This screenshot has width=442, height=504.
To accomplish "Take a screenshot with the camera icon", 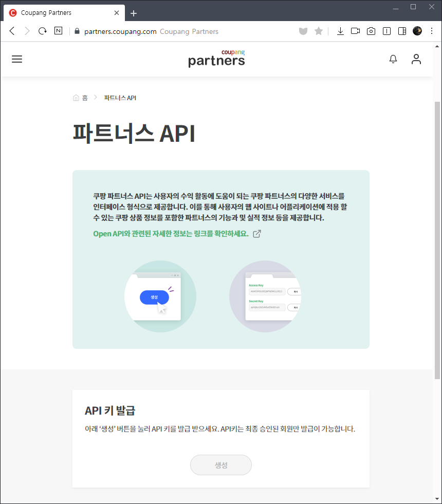I will tap(371, 31).
